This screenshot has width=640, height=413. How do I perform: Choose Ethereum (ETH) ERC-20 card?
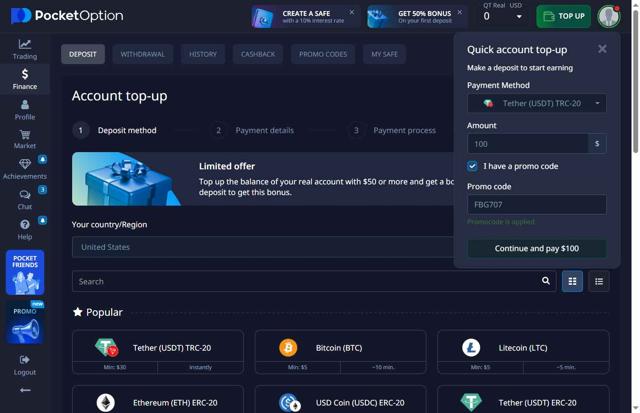click(158, 399)
